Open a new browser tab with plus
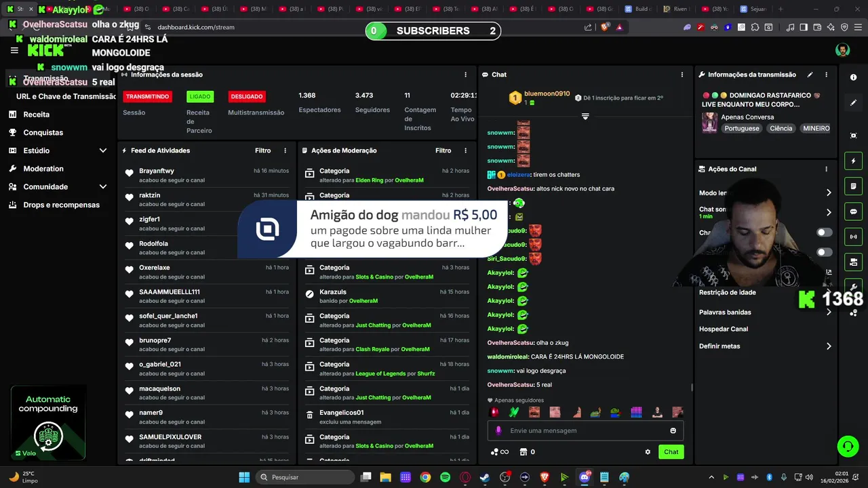Screen dimensions: 868x488 click(781, 9)
